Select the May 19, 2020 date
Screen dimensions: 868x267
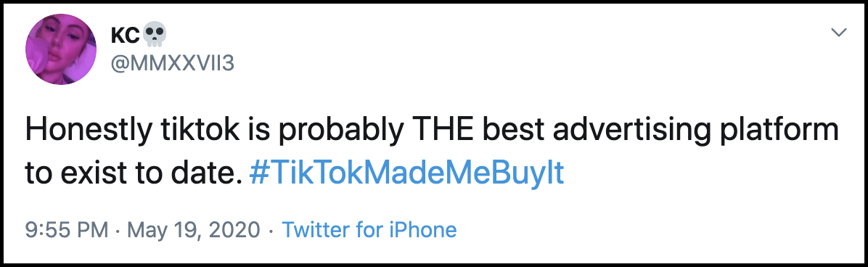pyautogui.click(x=193, y=229)
